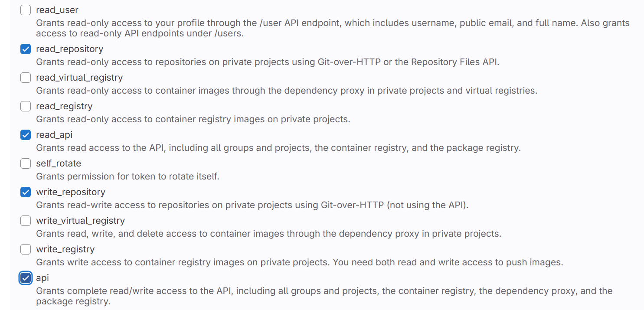
Task: Click the read_registry label text
Action: [x=63, y=106]
